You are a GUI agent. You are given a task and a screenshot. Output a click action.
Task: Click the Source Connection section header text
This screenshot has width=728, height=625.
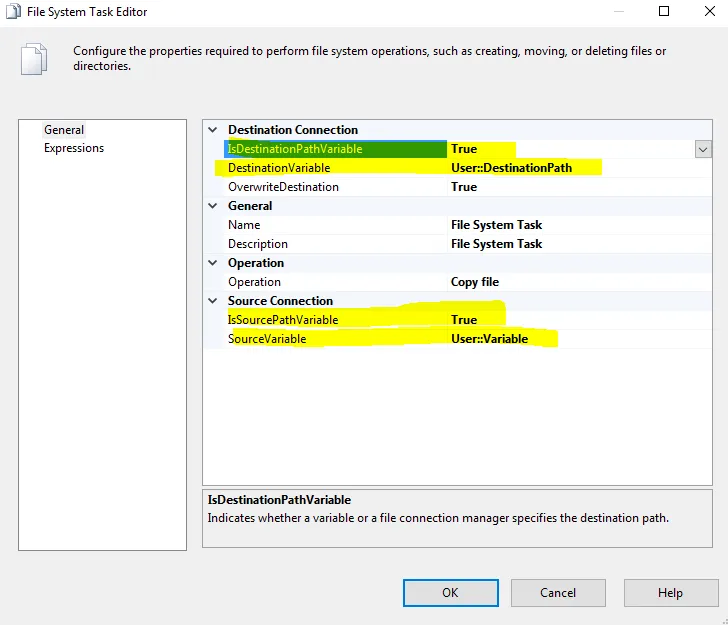280,301
